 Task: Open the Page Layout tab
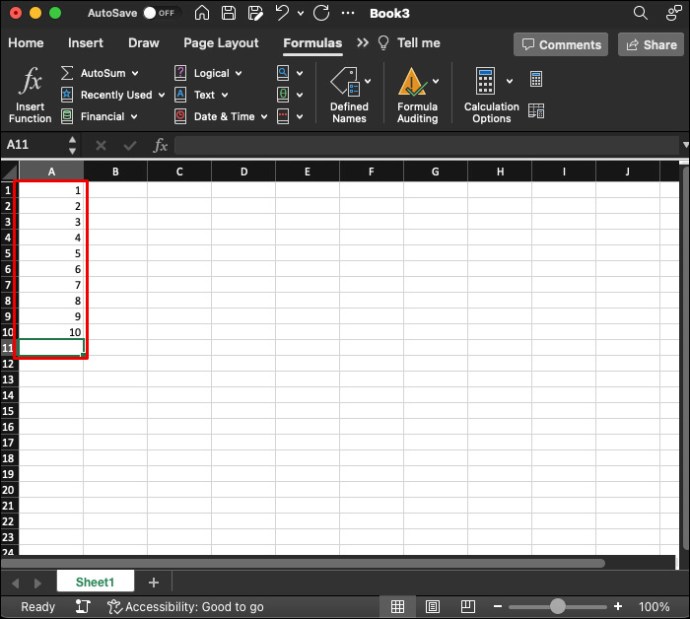(221, 43)
